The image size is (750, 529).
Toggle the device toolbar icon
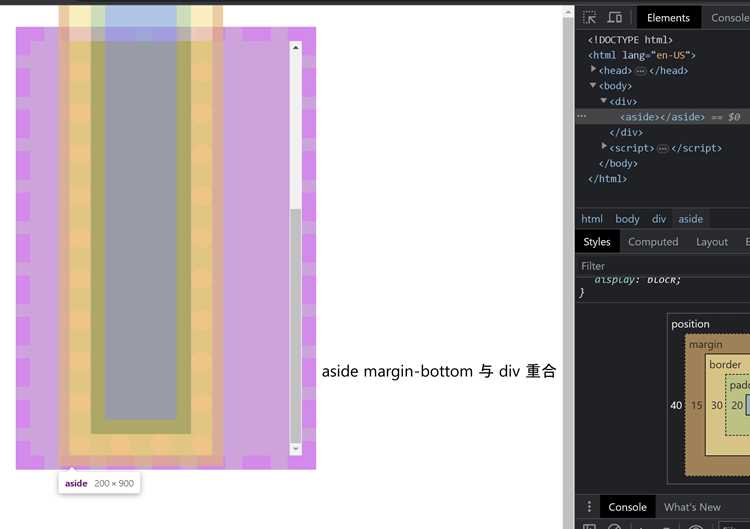[x=615, y=18]
